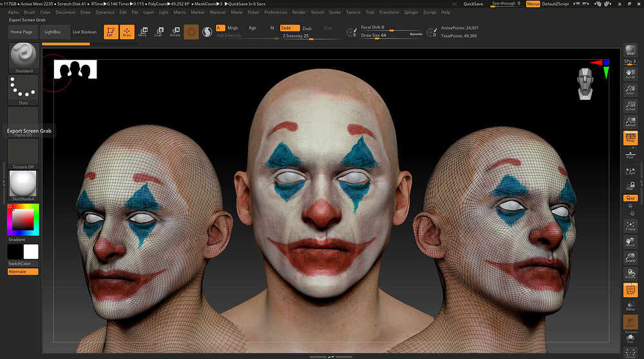Click the Local symmetry (L.Sym) icon
644x359 pixels.
(630, 170)
